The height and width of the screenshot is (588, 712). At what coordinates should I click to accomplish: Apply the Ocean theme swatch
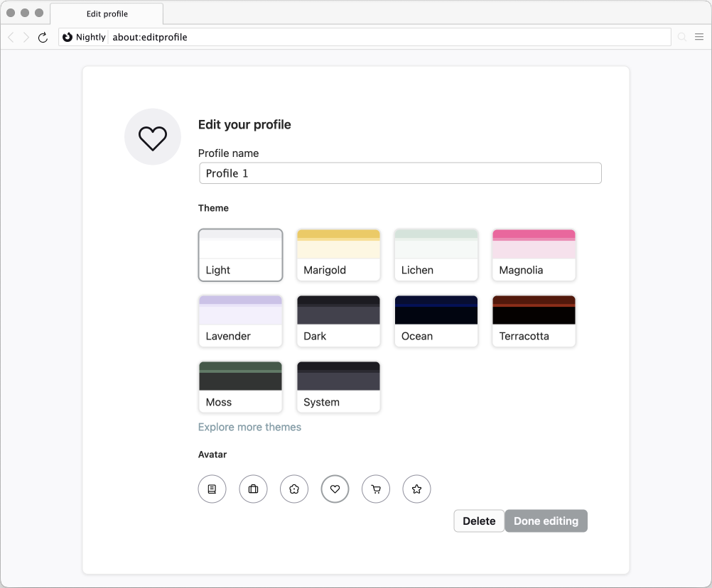coord(436,321)
